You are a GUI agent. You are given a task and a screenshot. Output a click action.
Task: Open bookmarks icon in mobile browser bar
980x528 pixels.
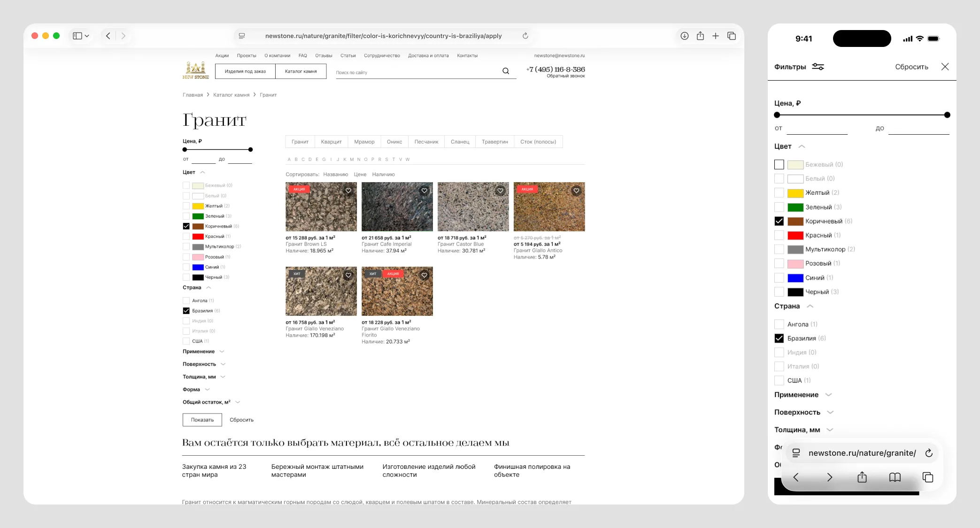coord(895,477)
